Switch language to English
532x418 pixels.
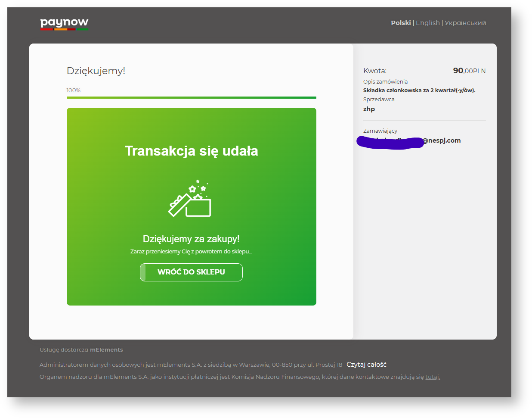[x=427, y=23]
